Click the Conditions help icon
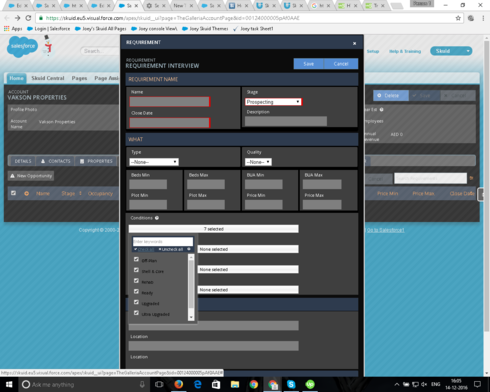 157,218
